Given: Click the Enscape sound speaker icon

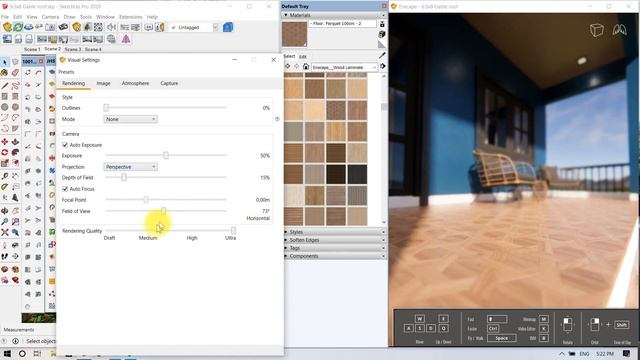Looking at the screenshot, I should coord(111,27).
